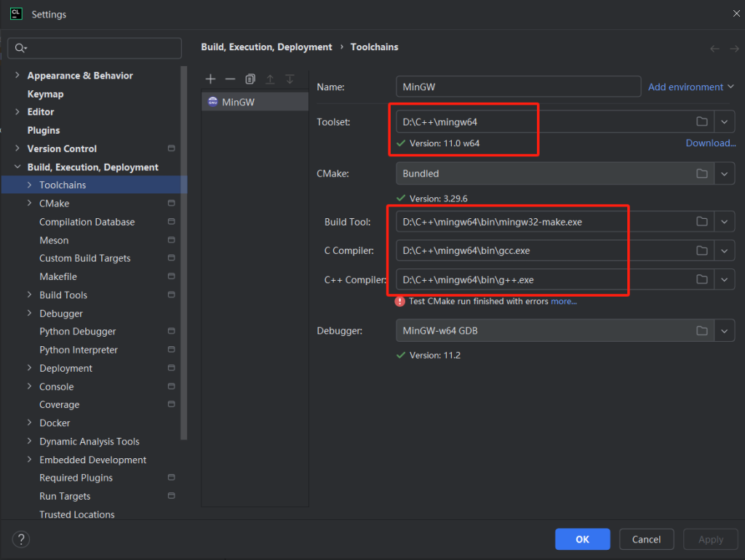Open the help question mark button
The image size is (745, 560).
21,539
